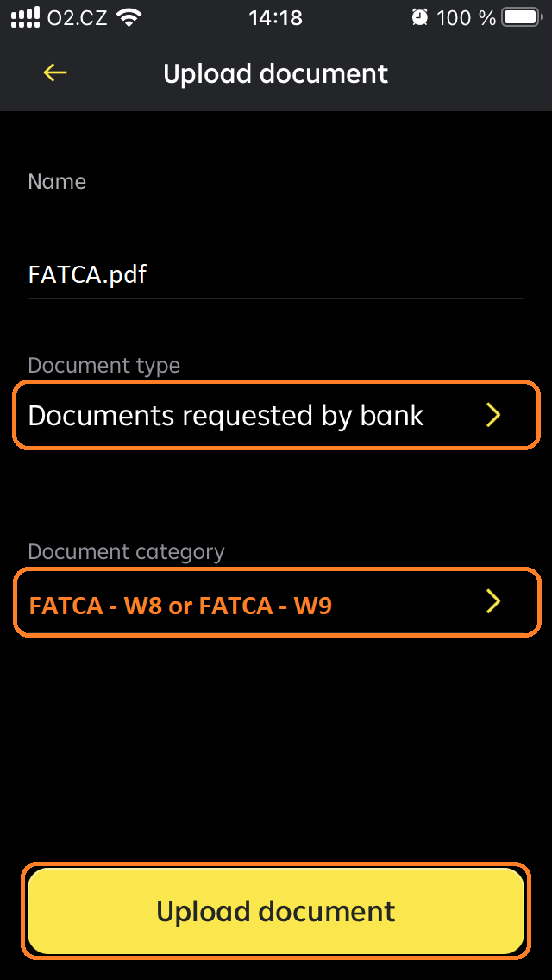Screen dimensions: 552x980
Task: Tap the FATCA.pdf name field
Action: pyautogui.click(x=276, y=274)
